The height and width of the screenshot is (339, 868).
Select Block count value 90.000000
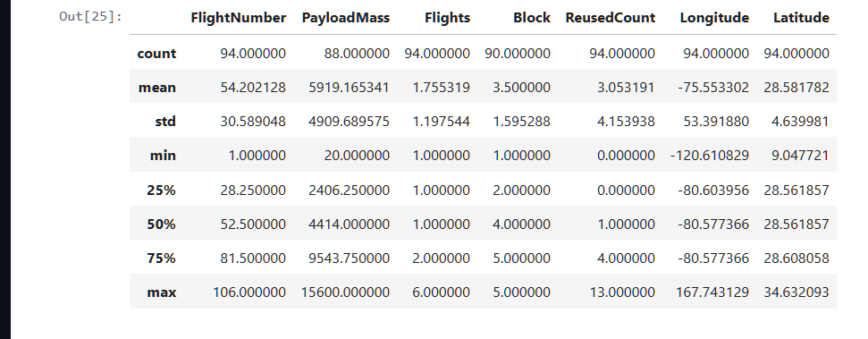point(518,53)
